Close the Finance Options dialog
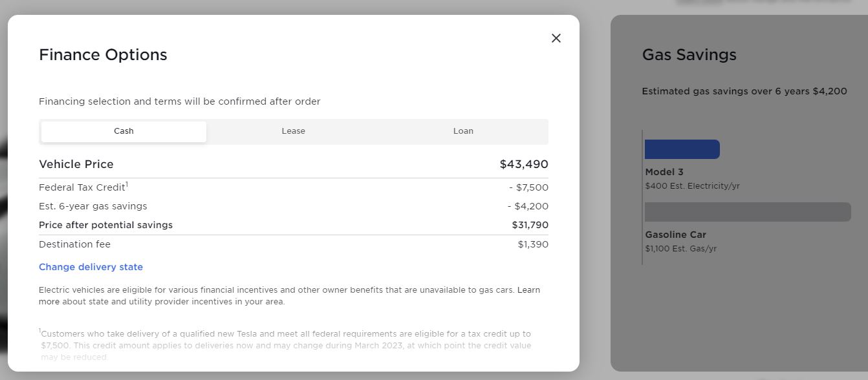The width and height of the screenshot is (868, 380). pos(556,38)
